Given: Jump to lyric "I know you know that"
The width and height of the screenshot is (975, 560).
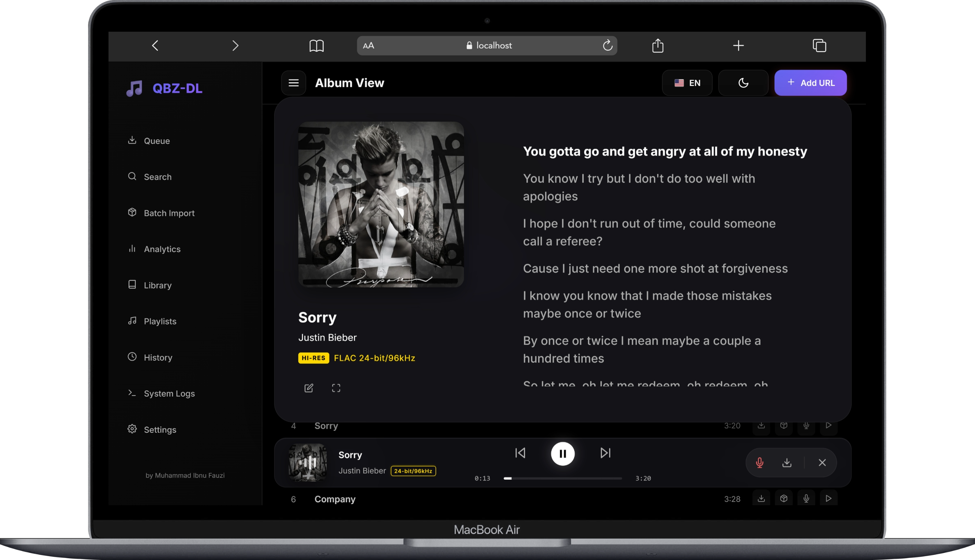Looking at the screenshot, I should 647,305.
